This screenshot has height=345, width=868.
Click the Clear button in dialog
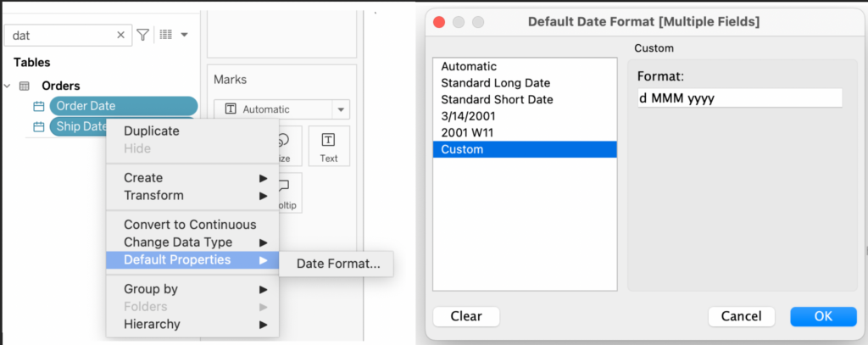[466, 316]
